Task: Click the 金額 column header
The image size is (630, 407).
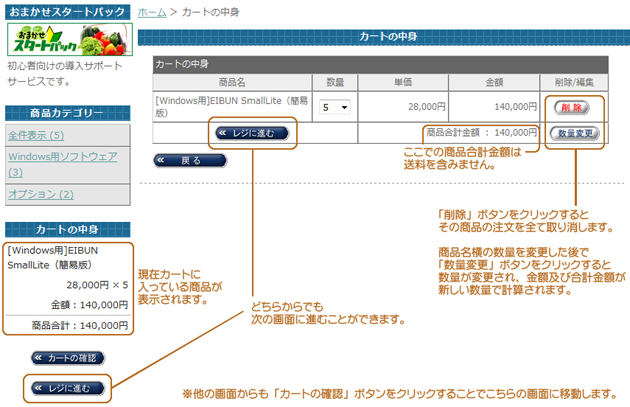Action: tap(494, 82)
